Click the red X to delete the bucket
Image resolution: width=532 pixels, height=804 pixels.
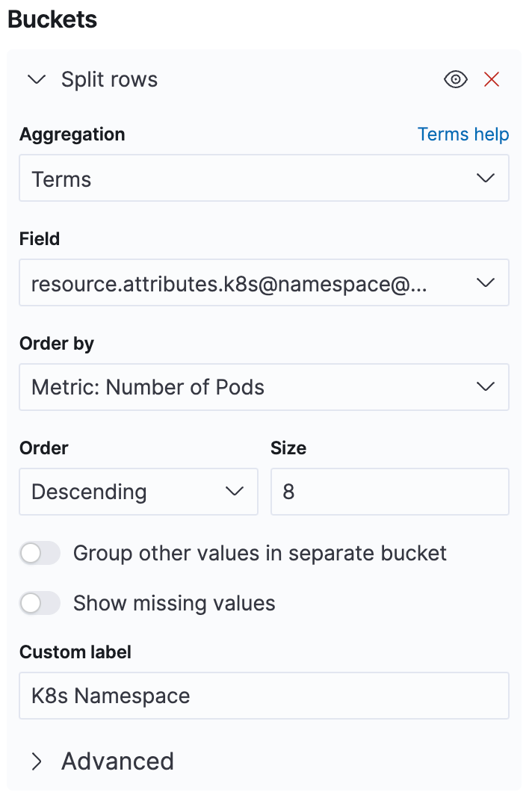pos(491,78)
